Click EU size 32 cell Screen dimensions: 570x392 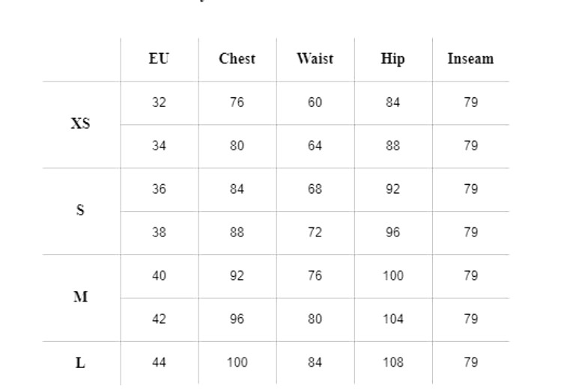159,102
